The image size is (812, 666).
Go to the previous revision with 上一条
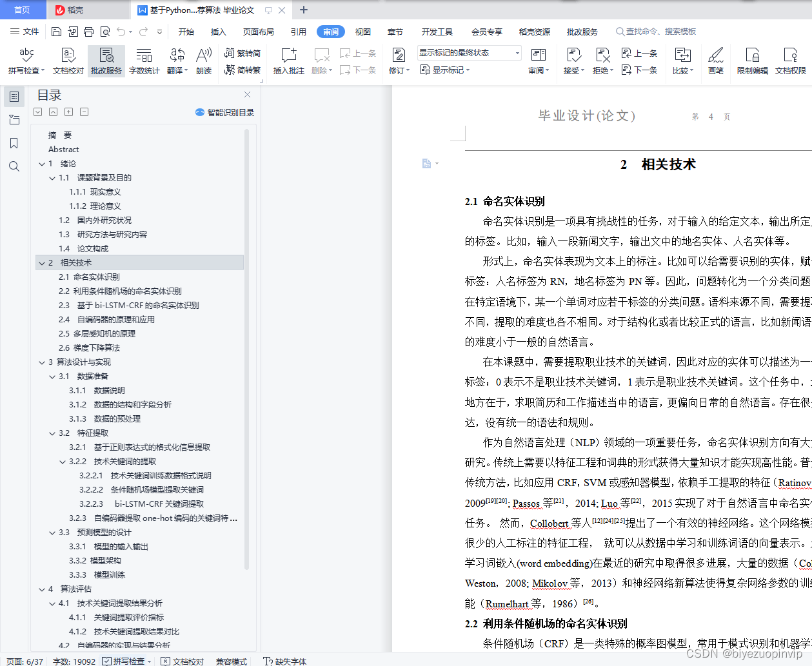pos(639,54)
